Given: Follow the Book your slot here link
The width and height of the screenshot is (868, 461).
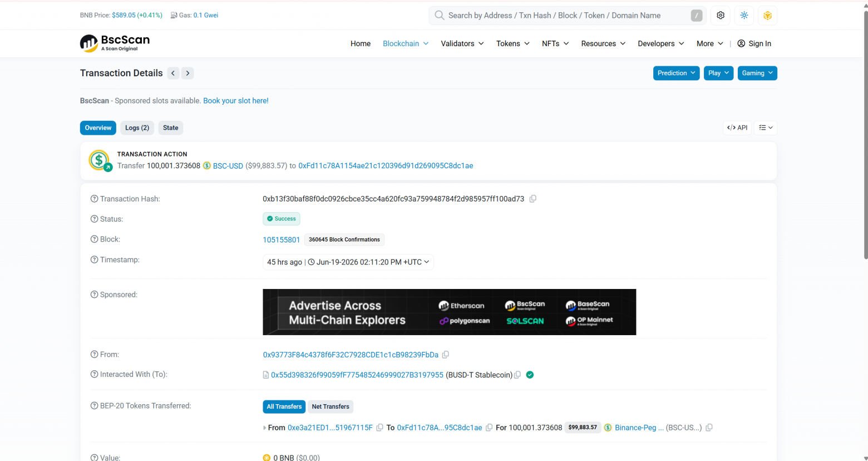Looking at the screenshot, I should pos(236,101).
